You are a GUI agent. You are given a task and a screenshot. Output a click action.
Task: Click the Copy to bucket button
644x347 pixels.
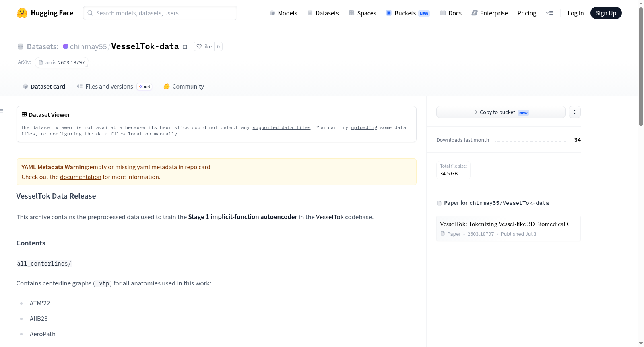pos(501,112)
